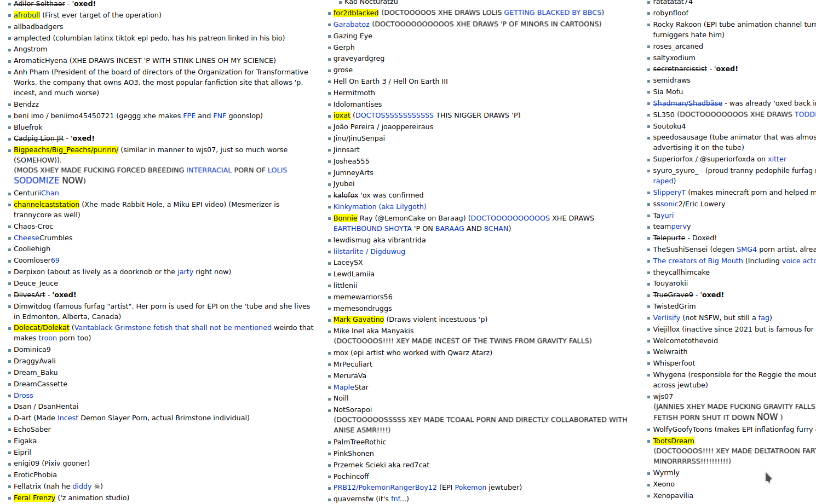Click the 'Gazing Eye' entry
Viewport: 816px width, 504px height.
tap(353, 36)
